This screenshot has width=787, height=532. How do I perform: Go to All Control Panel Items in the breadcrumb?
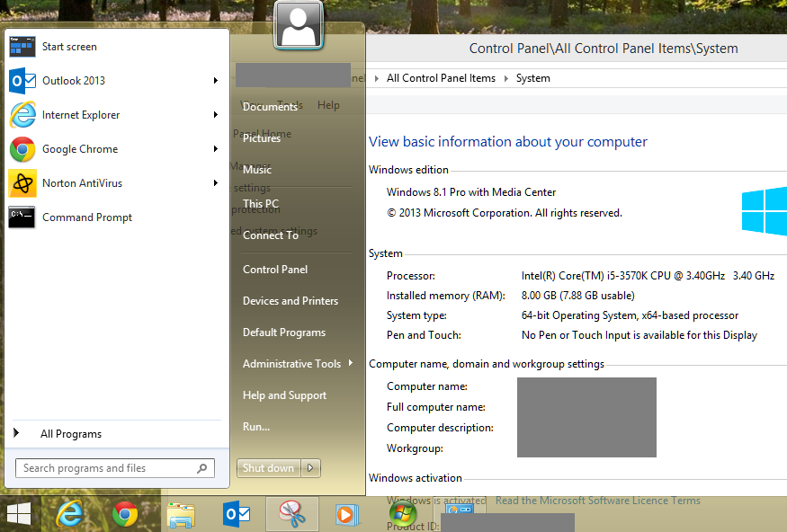tap(441, 79)
